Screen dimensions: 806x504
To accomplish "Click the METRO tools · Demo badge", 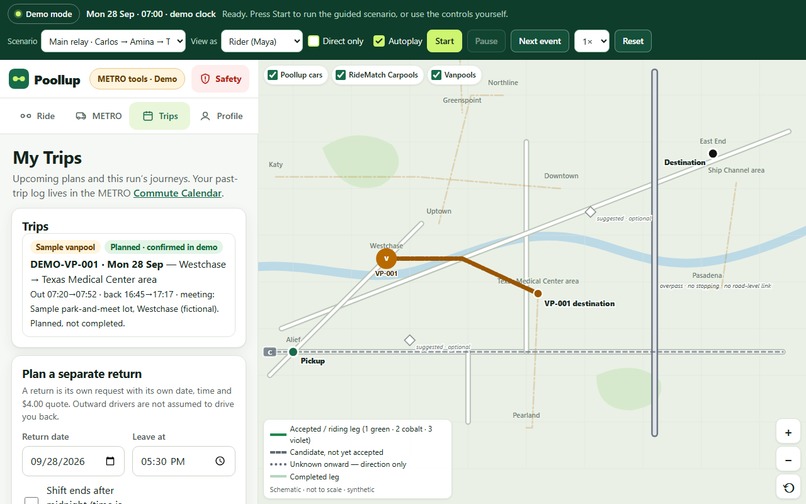I will pyautogui.click(x=137, y=79).
